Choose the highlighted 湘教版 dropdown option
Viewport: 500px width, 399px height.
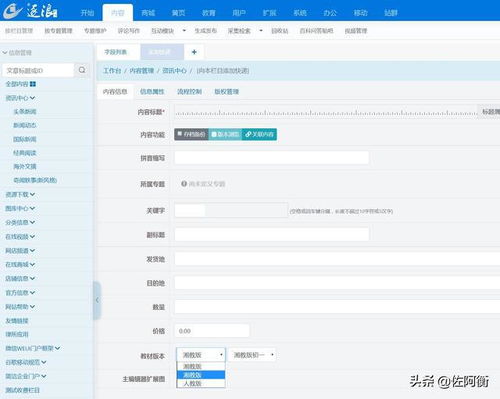(x=201, y=375)
